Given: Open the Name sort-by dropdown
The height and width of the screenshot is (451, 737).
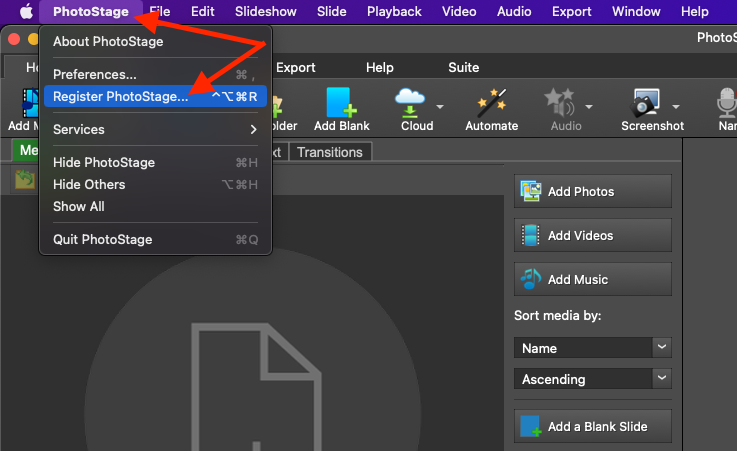Looking at the screenshot, I should click(x=592, y=348).
